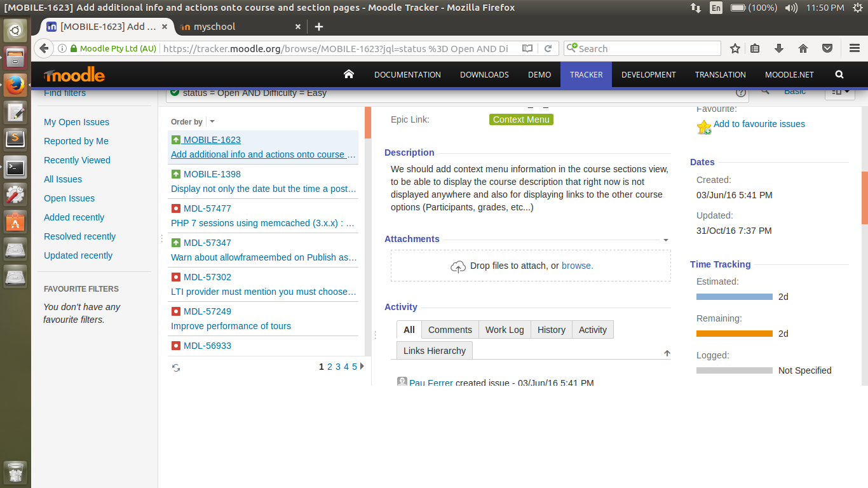The height and width of the screenshot is (488, 868).
Task: Open Sublime Text from the launcher
Action: pos(15,139)
